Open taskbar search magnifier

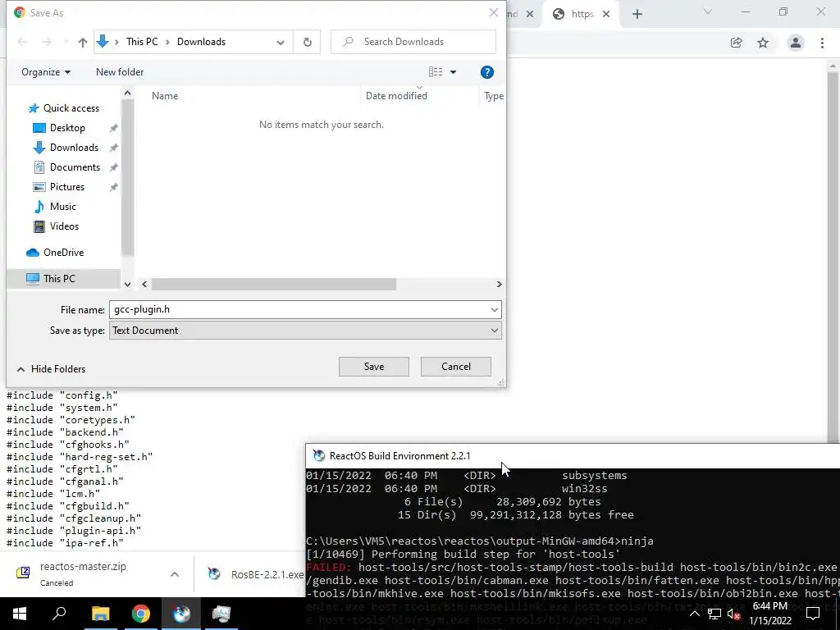(x=59, y=614)
